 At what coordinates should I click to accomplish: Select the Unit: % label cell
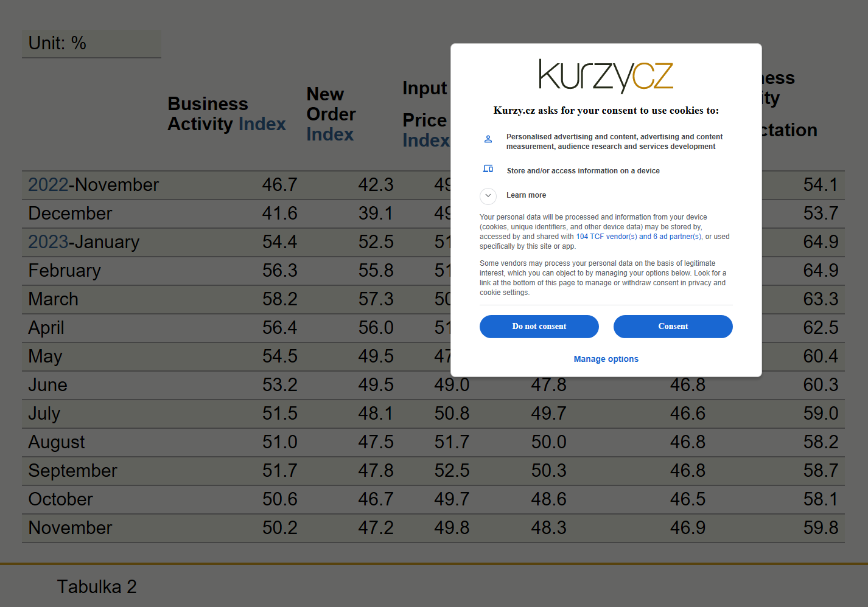91,44
